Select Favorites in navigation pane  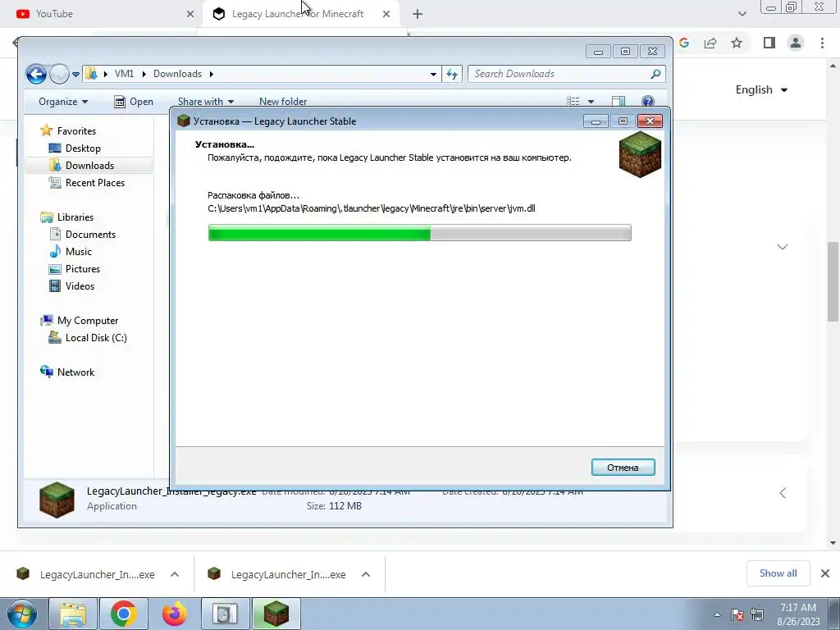(68, 130)
